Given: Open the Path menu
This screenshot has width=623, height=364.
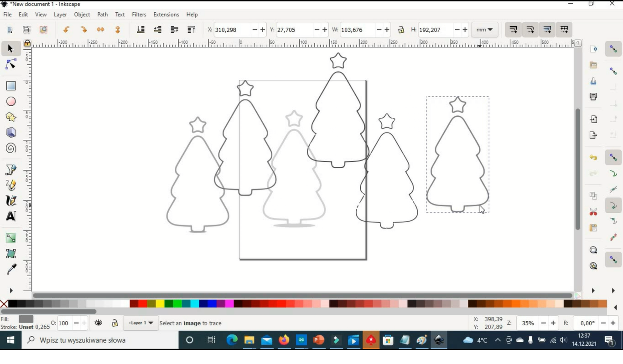Looking at the screenshot, I should click(x=103, y=15).
